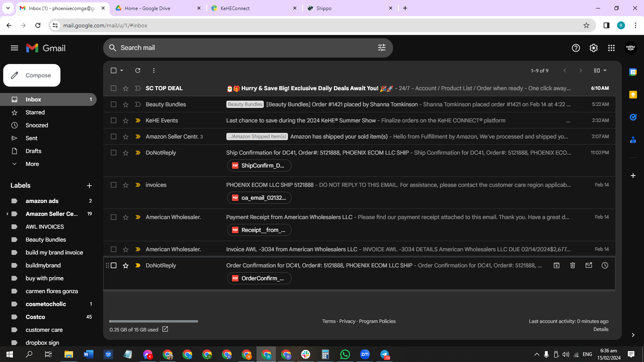The width and height of the screenshot is (644, 362).
Task: Open Gmail support help icon
Action: point(576,48)
